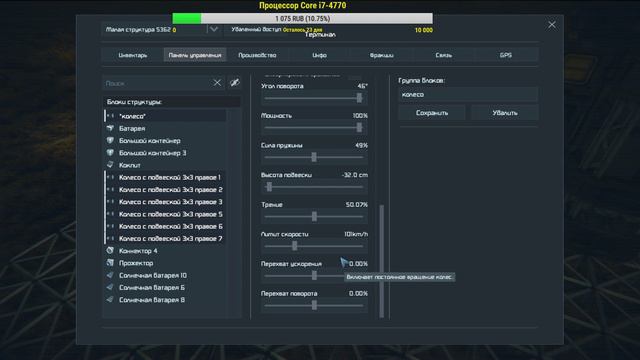Switch to the Инфо tab

point(319,55)
